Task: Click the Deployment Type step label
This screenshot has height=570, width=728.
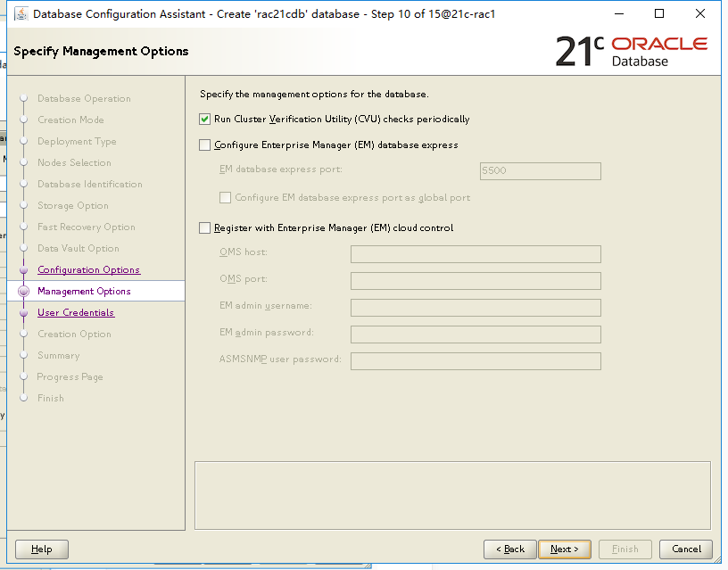Action: [77, 141]
